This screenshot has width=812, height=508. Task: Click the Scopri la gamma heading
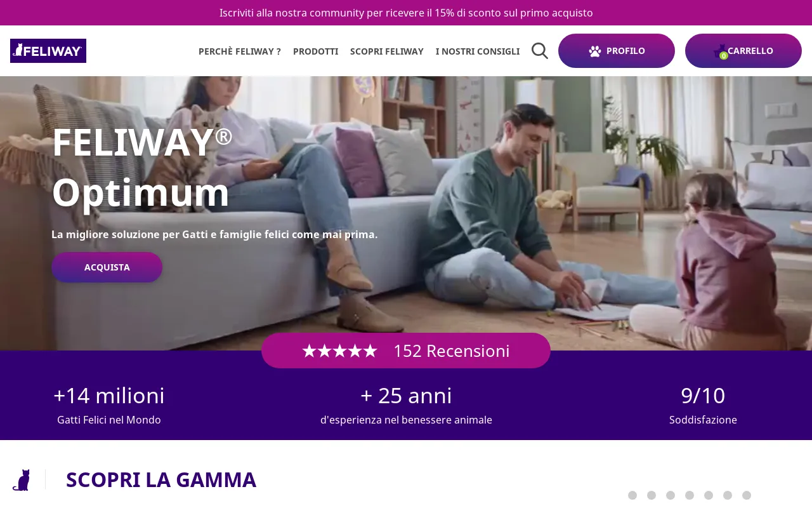point(161,479)
